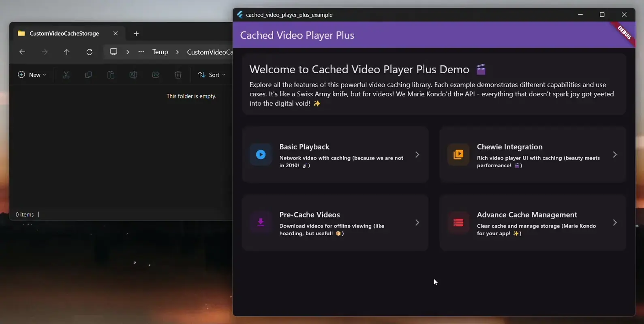Select the Pre-Cache Videos download icon
Screen dimensions: 644x324
click(x=261, y=222)
